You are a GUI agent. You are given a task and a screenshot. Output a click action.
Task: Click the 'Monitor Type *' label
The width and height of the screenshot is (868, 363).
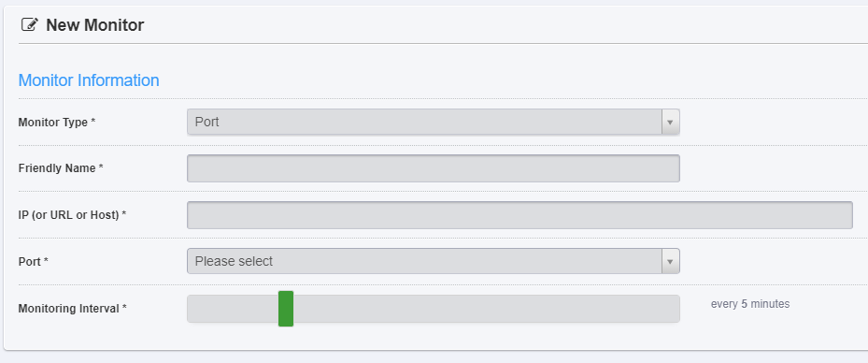pos(56,123)
